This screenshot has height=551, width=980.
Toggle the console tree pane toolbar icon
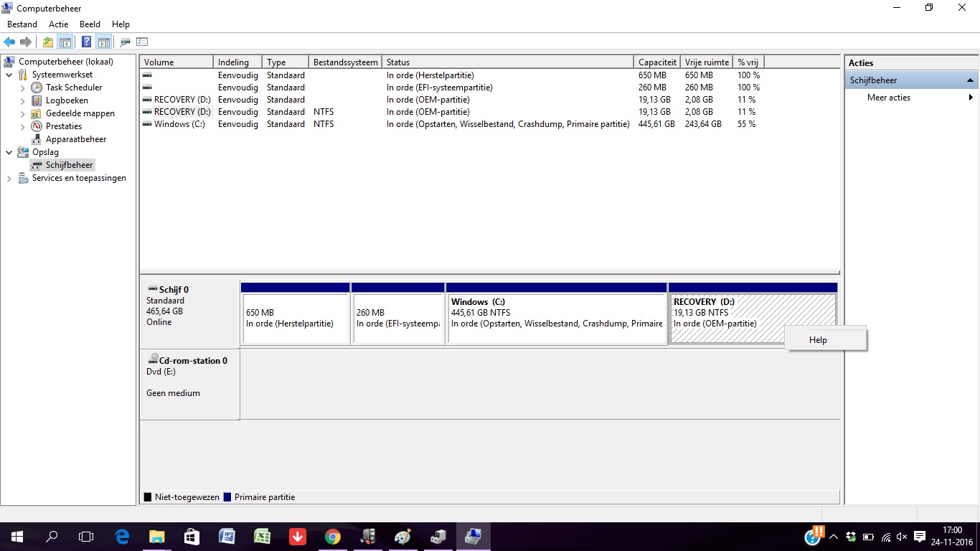[x=65, y=42]
